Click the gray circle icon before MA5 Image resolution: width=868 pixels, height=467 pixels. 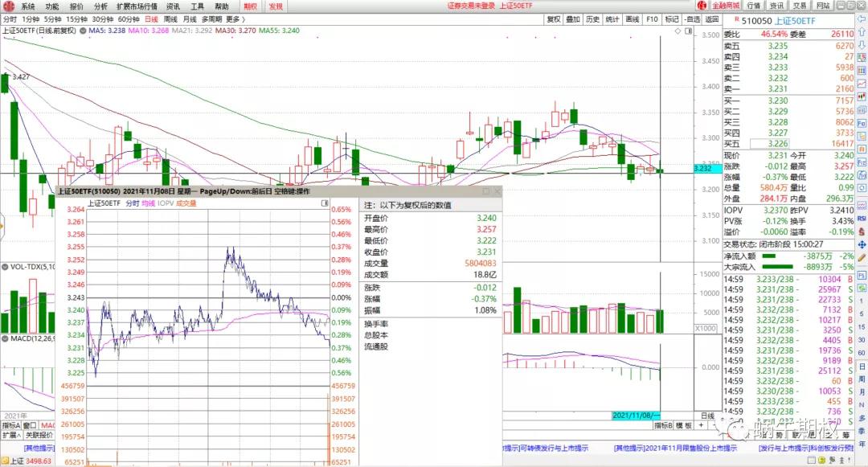[x=83, y=31]
